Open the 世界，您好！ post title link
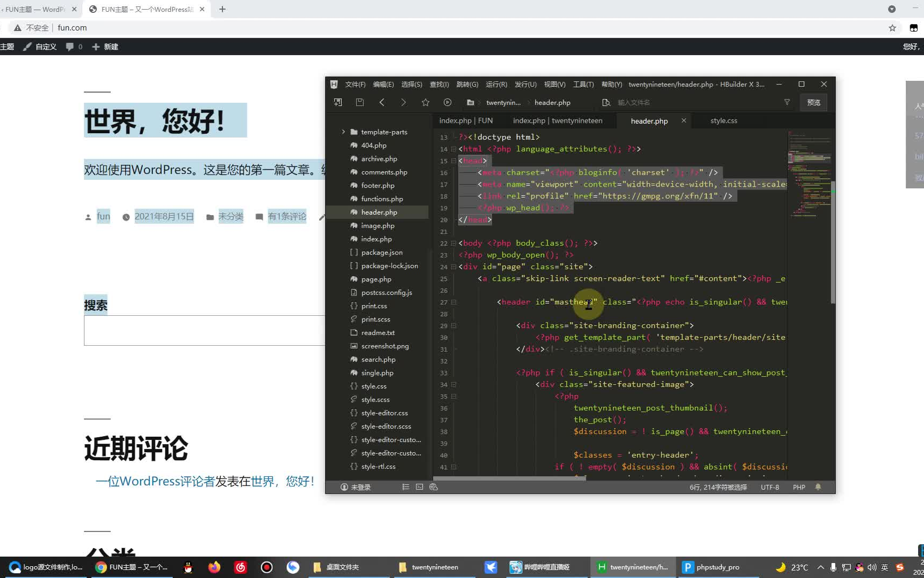The width and height of the screenshot is (924, 578). click(155, 121)
